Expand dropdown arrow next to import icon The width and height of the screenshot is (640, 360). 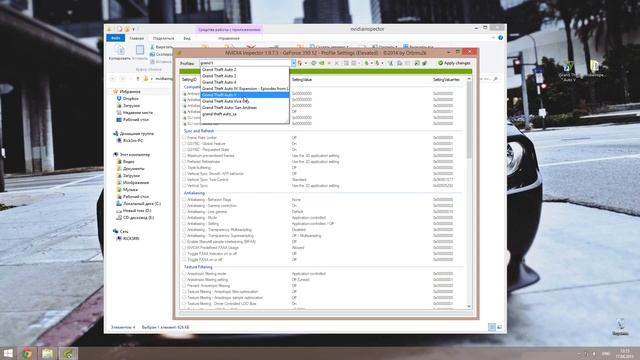tap(382, 63)
